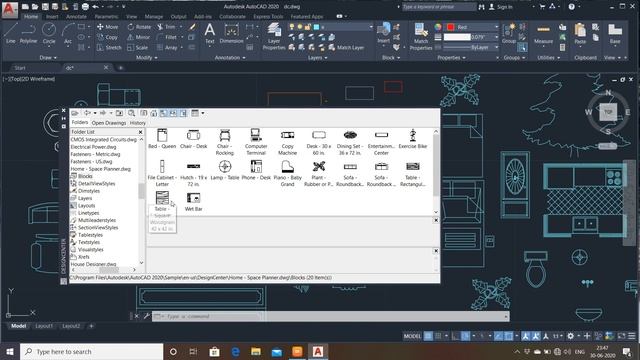The width and height of the screenshot is (640, 360).
Task: Click the Copy tool in Modify
Action: (107, 37)
